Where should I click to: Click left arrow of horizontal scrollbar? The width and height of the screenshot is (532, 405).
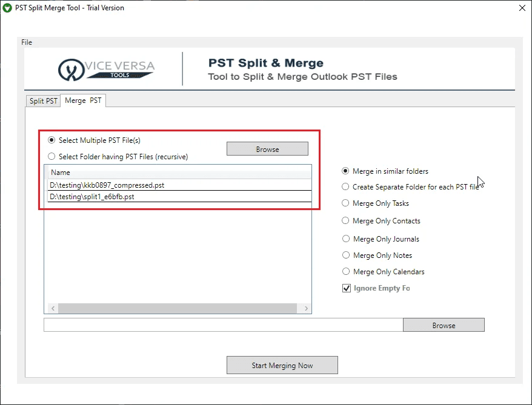coord(53,308)
